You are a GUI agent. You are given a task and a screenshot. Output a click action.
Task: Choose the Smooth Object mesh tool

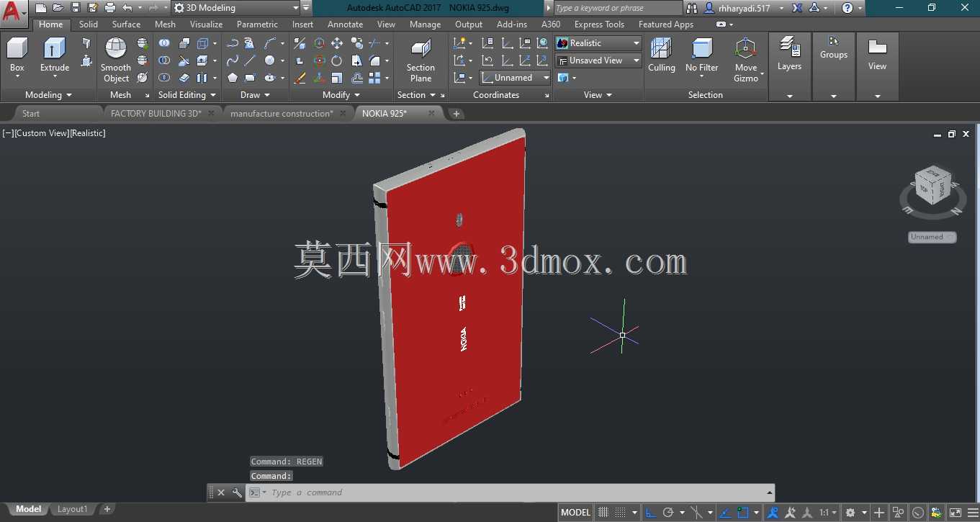[x=116, y=60]
